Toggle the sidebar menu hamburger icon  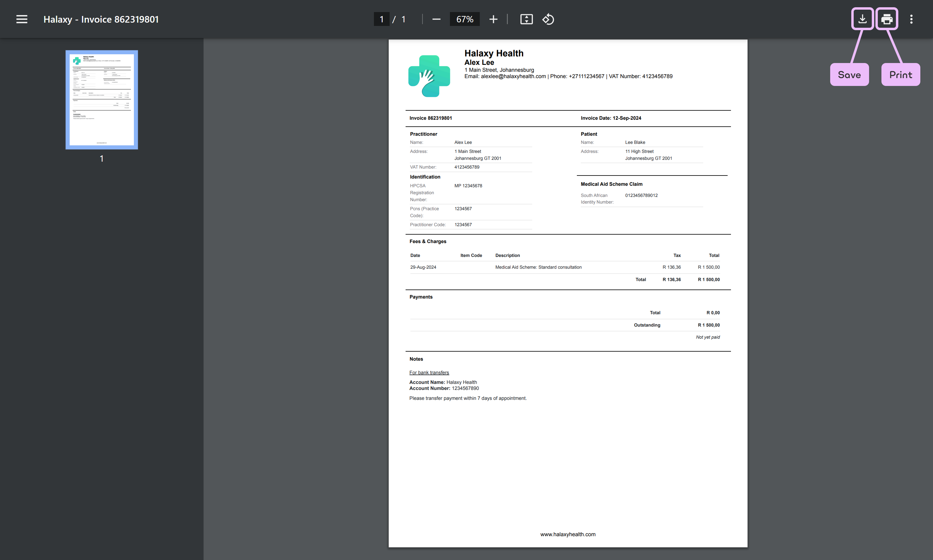coord(22,19)
